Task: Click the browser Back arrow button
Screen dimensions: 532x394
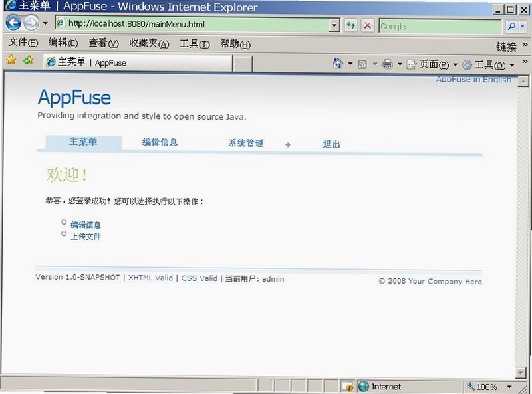Action: pos(13,23)
